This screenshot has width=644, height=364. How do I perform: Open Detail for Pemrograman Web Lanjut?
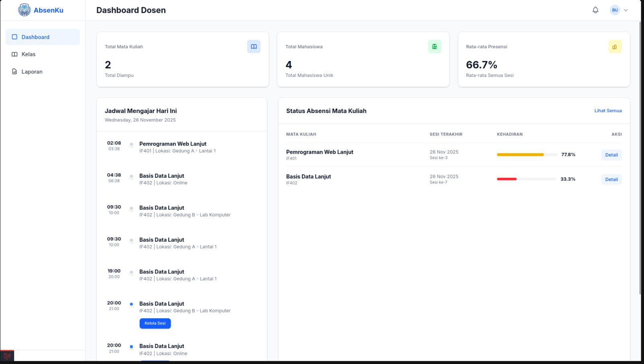[611, 155]
